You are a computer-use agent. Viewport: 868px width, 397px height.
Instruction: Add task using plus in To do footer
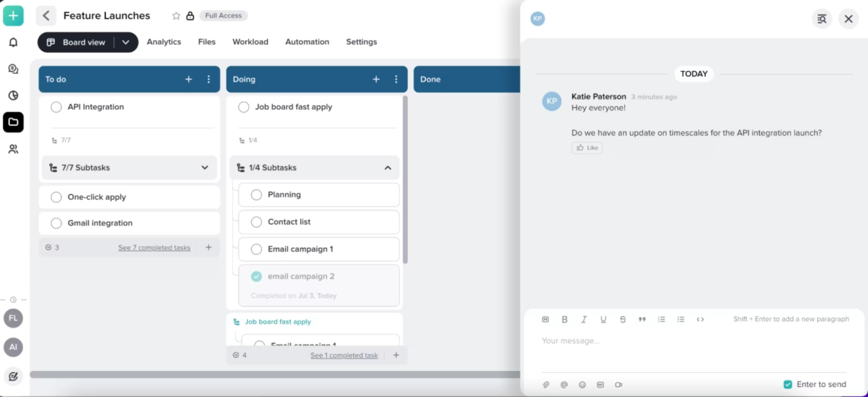tap(208, 247)
